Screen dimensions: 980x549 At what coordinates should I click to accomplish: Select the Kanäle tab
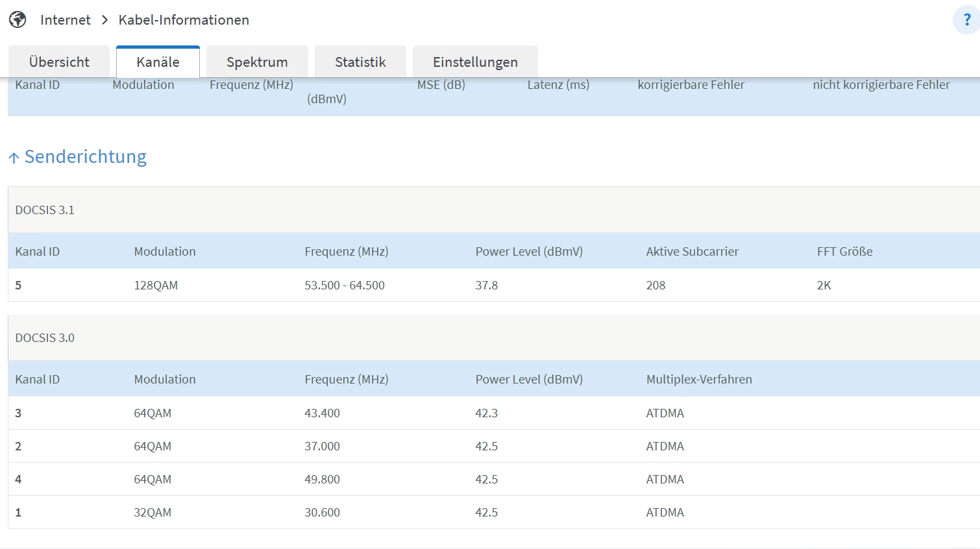point(158,62)
